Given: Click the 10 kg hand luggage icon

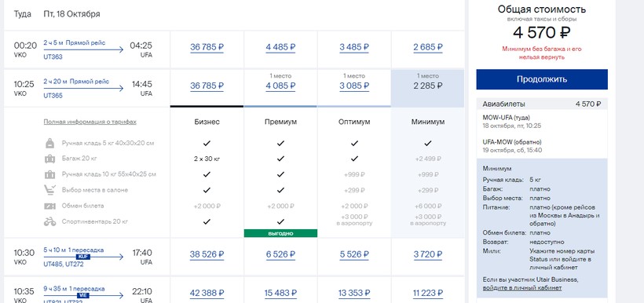Looking at the screenshot, I should [49, 174].
